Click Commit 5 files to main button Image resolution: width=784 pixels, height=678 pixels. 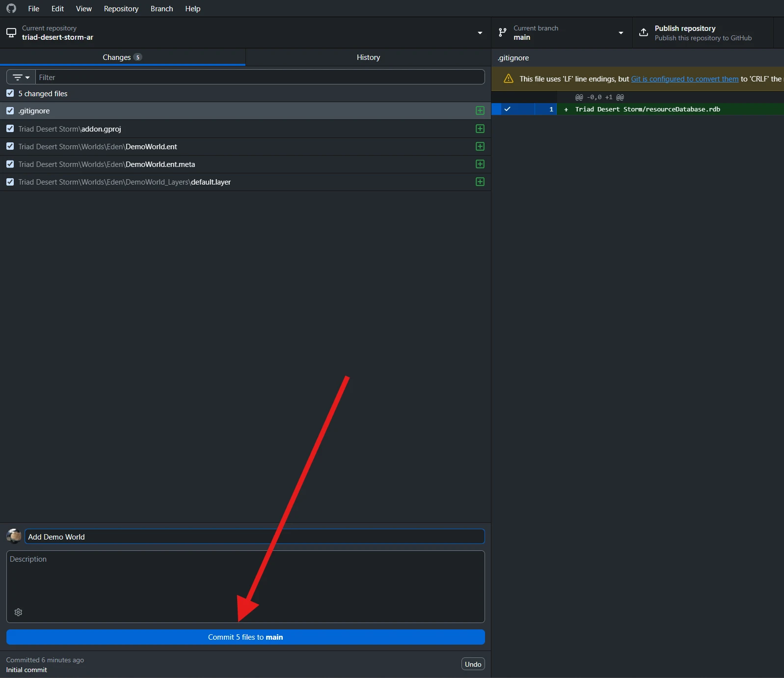click(245, 637)
